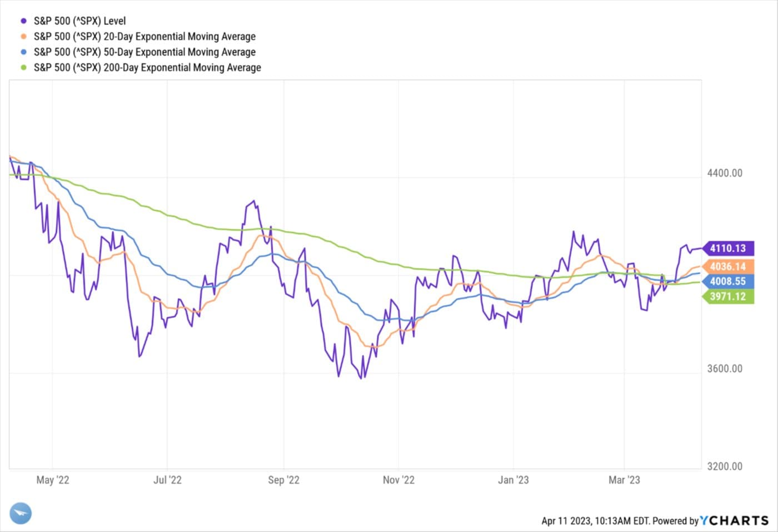
Task: Click the blue paper-plane logo icon
Action: (21, 514)
